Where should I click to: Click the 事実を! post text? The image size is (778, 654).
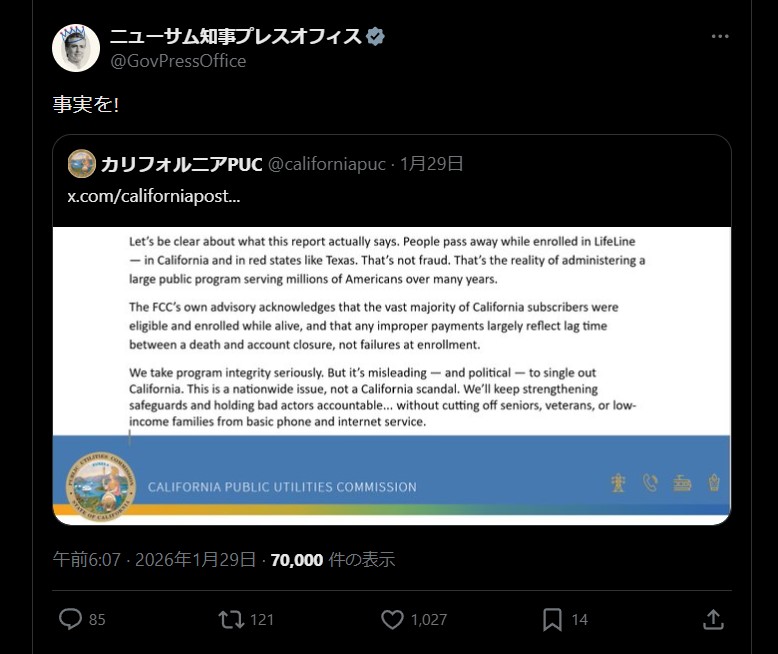86,105
